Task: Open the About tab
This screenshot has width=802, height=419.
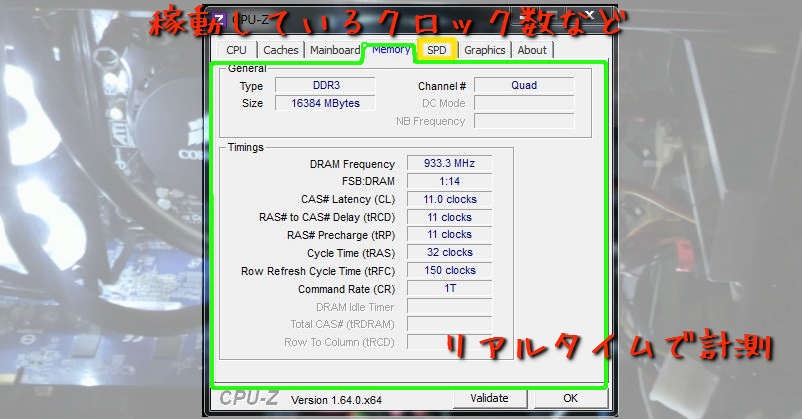Action: (x=532, y=50)
